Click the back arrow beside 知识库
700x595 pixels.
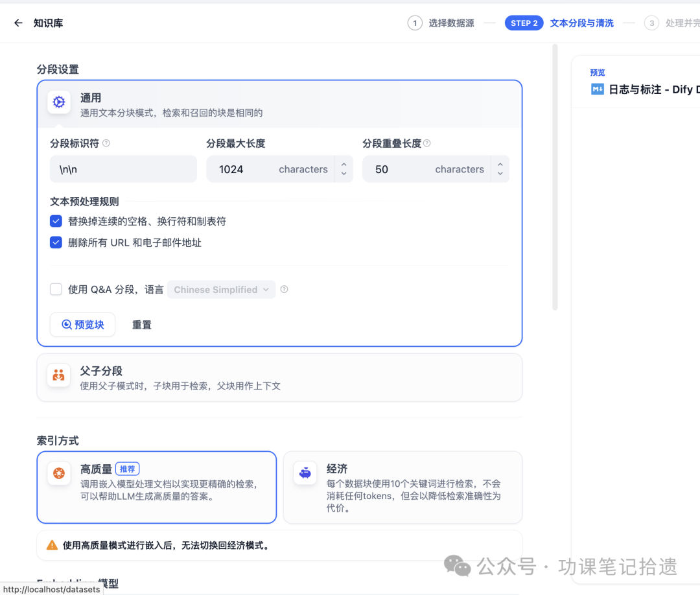[17, 23]
